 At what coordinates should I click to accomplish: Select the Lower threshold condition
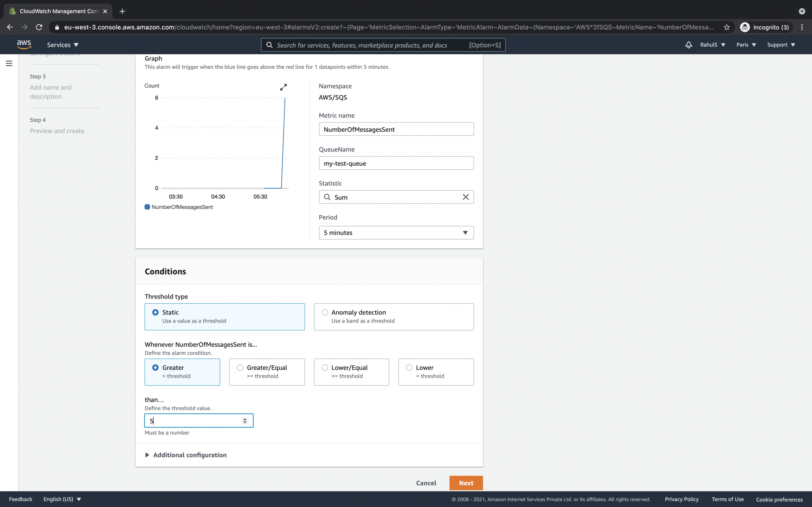pyautogui.click(x=409, y=368)
